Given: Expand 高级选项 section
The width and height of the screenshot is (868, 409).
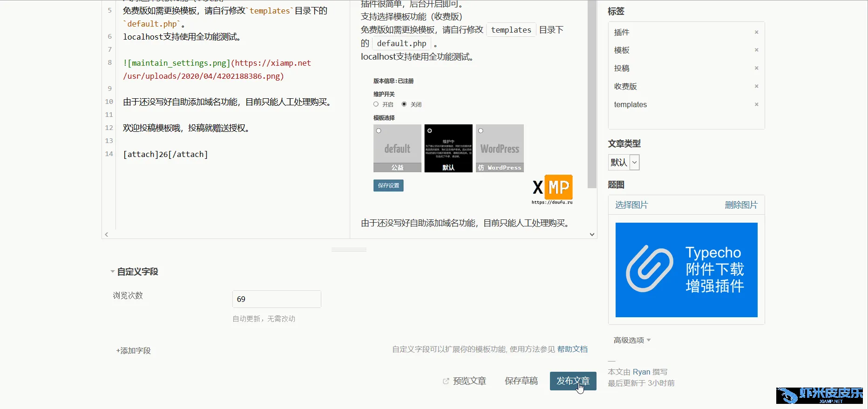Looking at the screenshot, I should [x=632, y=340].
